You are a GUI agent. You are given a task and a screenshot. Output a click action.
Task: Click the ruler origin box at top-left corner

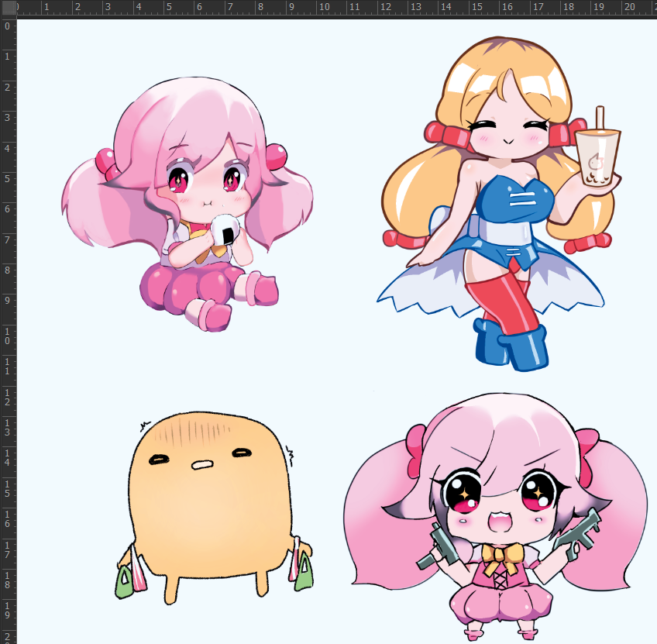coord(9,9)
